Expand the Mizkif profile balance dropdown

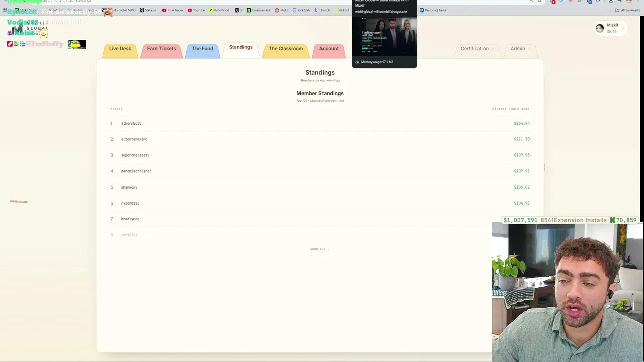(x=624, y=28)
